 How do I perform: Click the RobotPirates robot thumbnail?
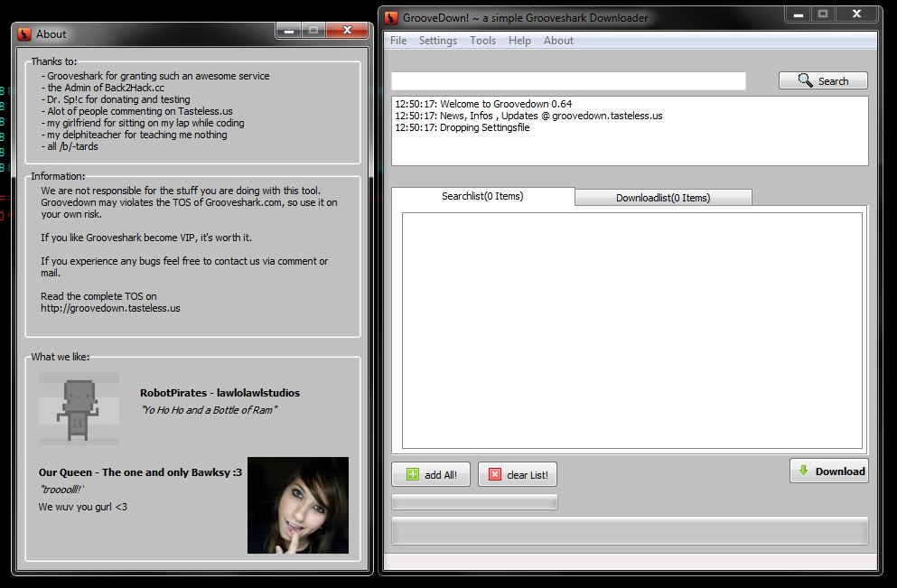point(79,408)
